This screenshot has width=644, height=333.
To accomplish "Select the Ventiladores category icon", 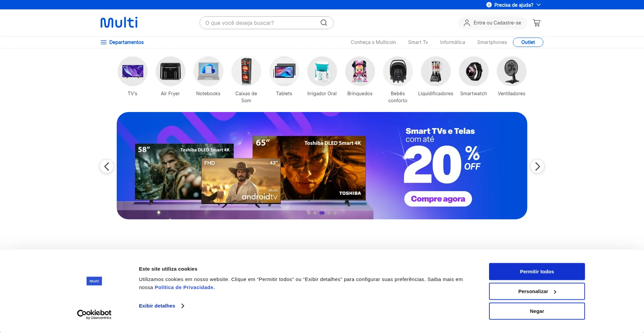I will [x=512, y=71].
